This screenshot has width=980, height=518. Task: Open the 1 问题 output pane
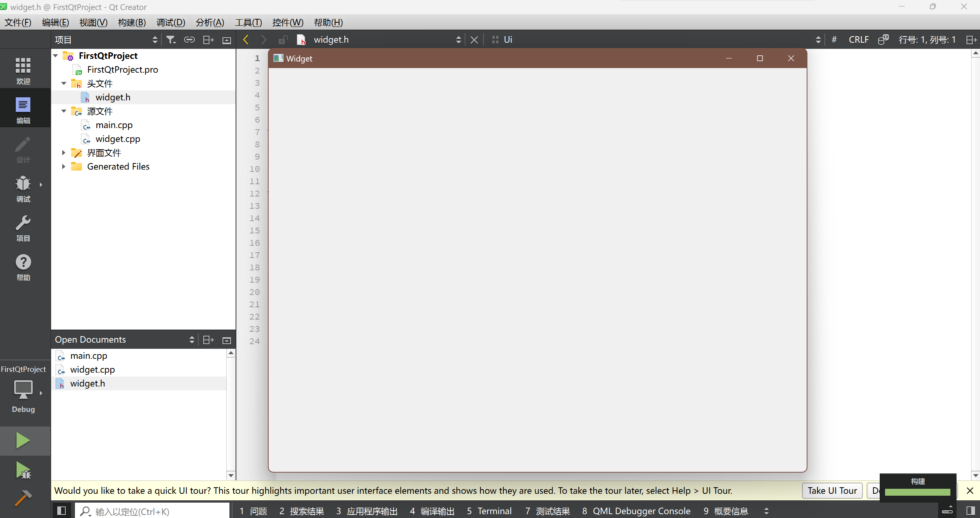tap(253, 511)
